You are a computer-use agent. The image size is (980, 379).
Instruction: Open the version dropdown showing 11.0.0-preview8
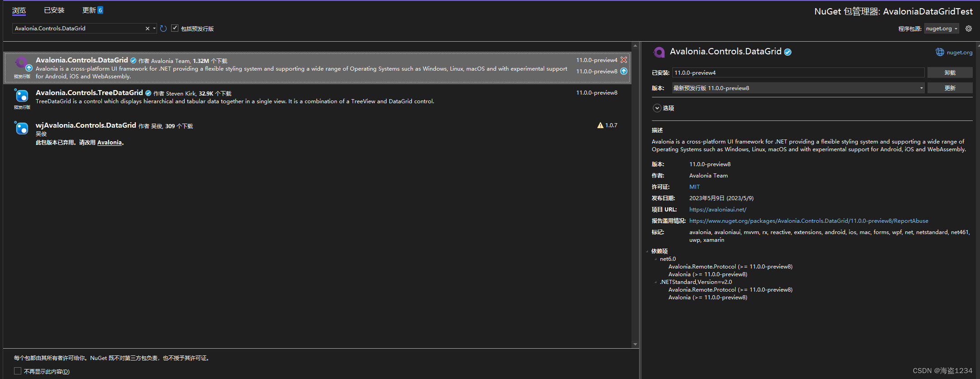tap(798, 88)
